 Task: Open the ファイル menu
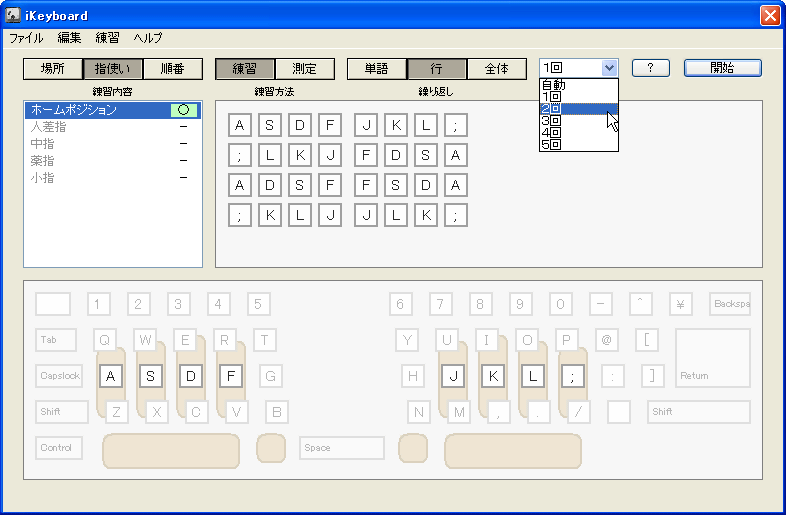pos(26,38)
